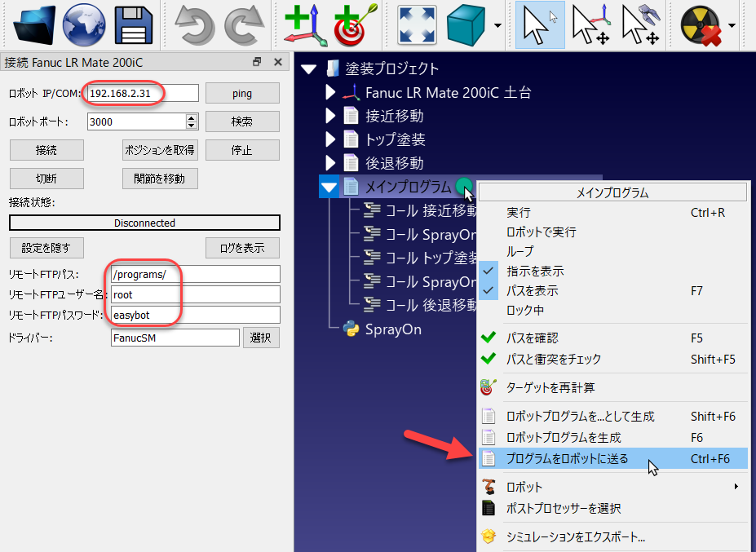
Task: Click the ping button
Action: pos(242,93)
